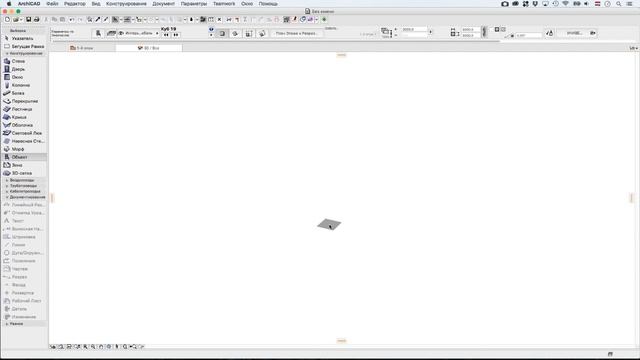640x360 pixels.
Task: Select the Бегущая Рамка (Marquee) tool
Action: tap(24, 47)
